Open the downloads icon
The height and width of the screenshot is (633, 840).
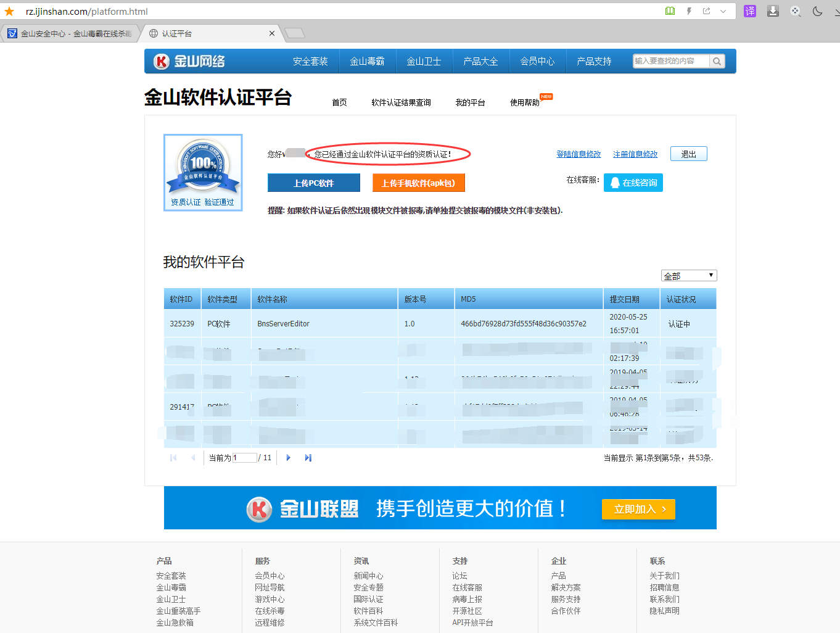[773, 11]
